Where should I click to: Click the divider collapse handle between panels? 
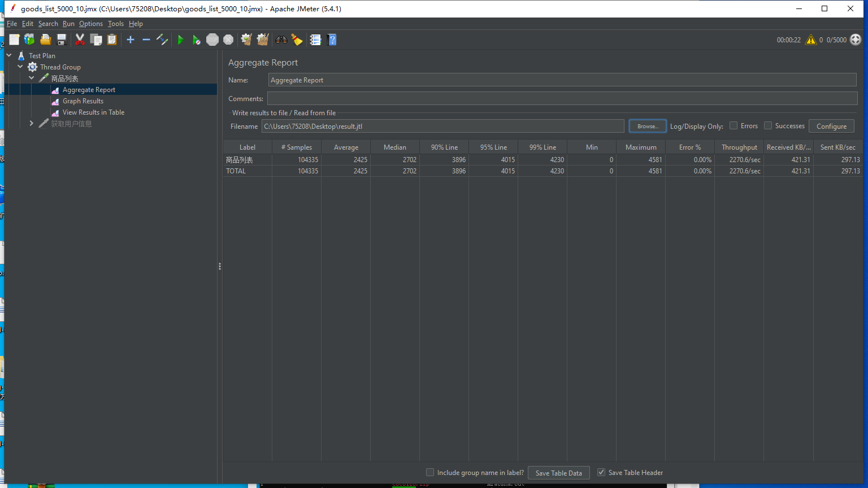(220, 266)
